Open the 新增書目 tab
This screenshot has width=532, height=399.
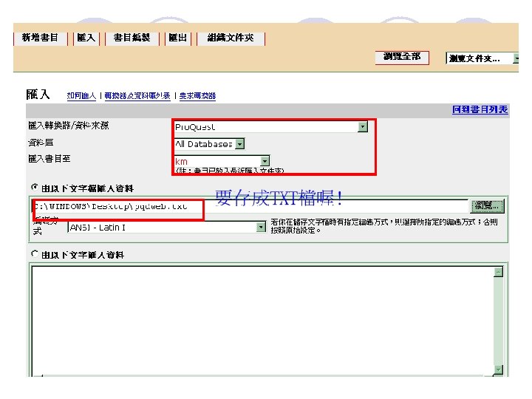click(41, 38)
